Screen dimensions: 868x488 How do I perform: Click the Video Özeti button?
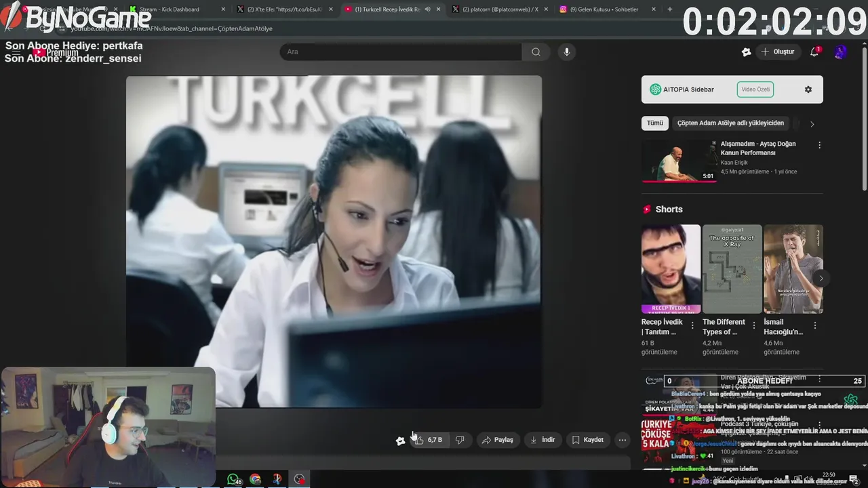coord(755,89)
